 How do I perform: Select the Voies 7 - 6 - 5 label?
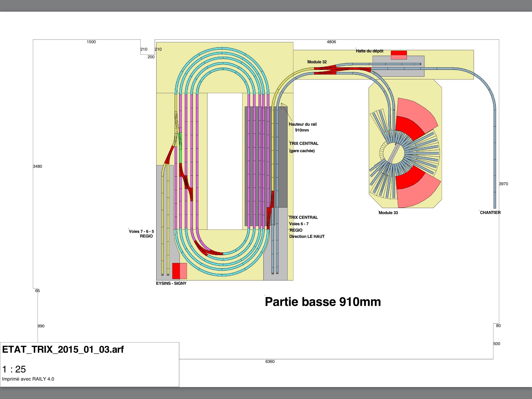tap(141, 231)
